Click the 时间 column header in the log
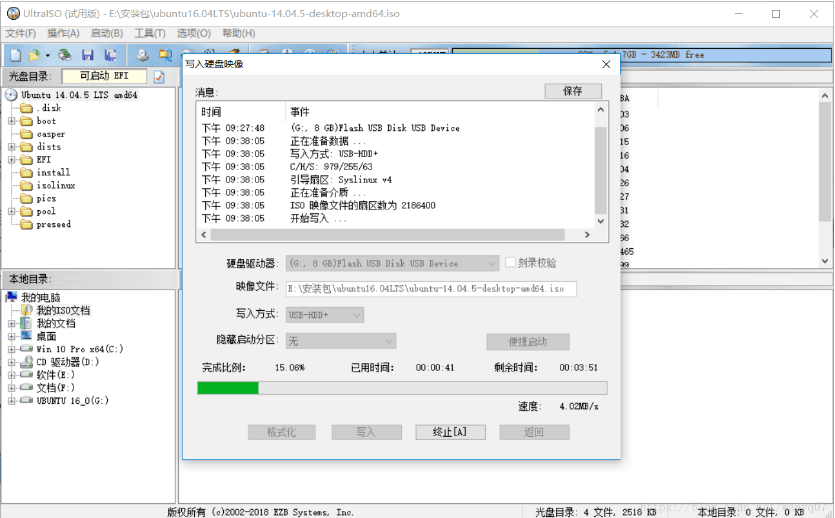The height and width of the screenshot is (518, 835). (211, 112)
